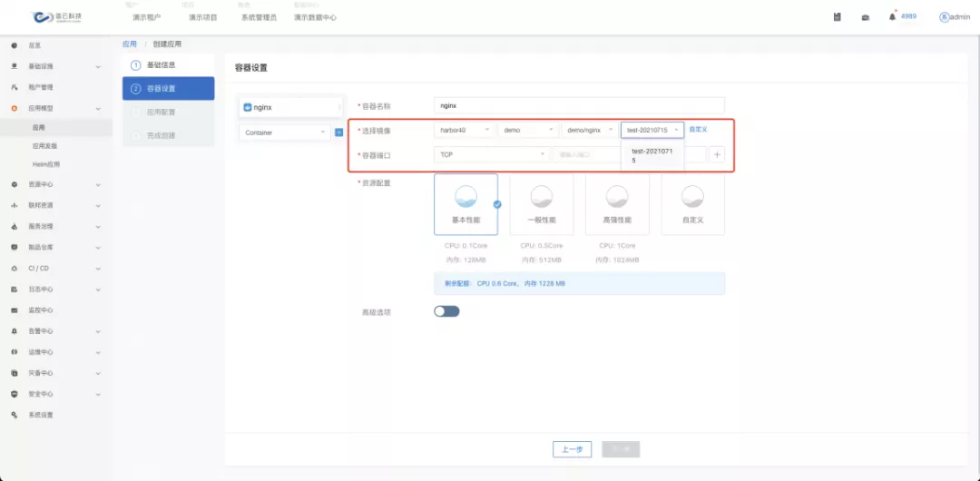Click the plus icon to add container port
Viewport: 980px width, 481px height.
coord(717,154)
